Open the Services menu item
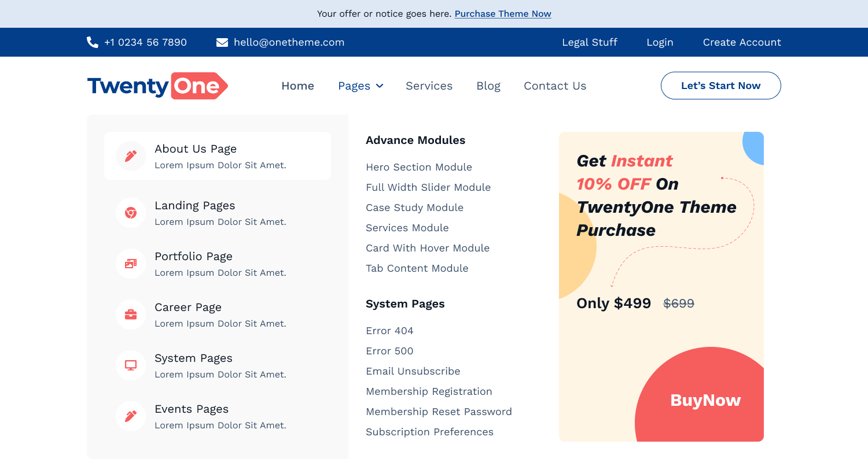 click(429, 86)
